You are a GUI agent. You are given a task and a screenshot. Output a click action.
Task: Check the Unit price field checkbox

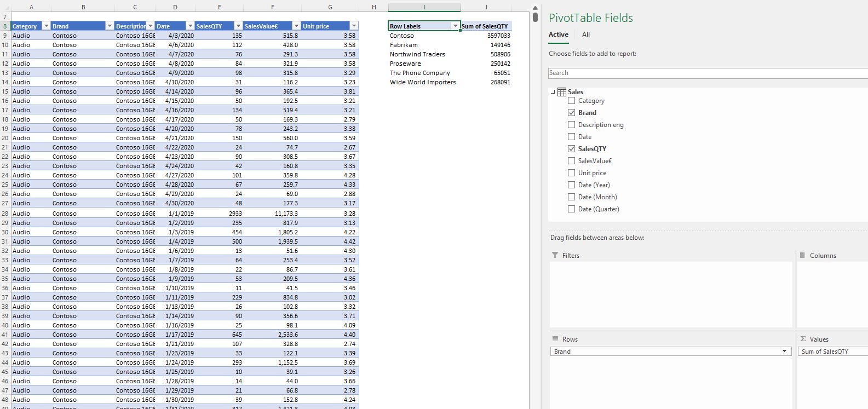[x=572, y=173]
